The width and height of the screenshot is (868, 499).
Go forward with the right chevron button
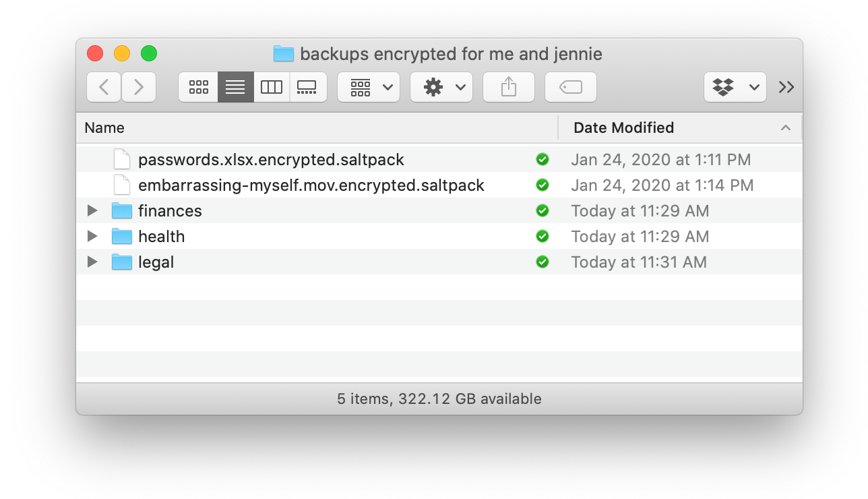pos(139,87)
